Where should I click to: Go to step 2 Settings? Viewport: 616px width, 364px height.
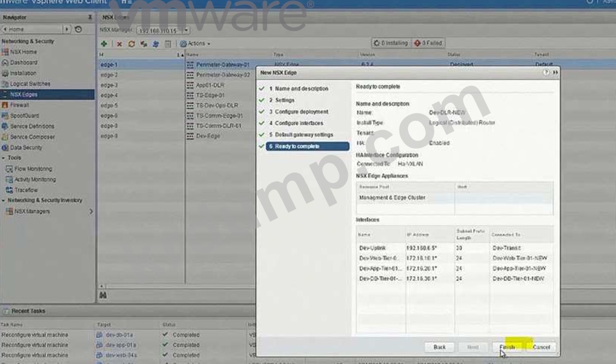(x=281, y=100)
